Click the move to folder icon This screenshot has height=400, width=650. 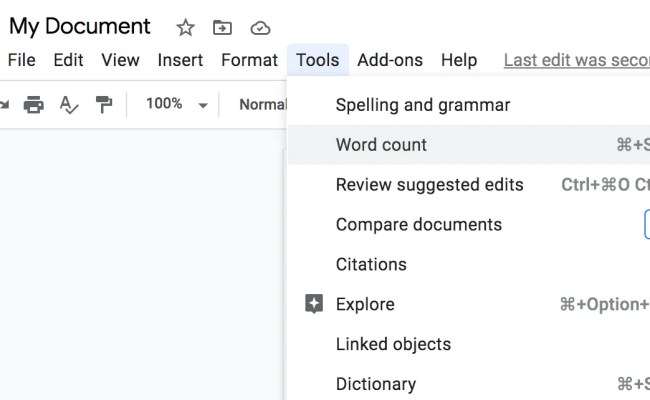223,28
